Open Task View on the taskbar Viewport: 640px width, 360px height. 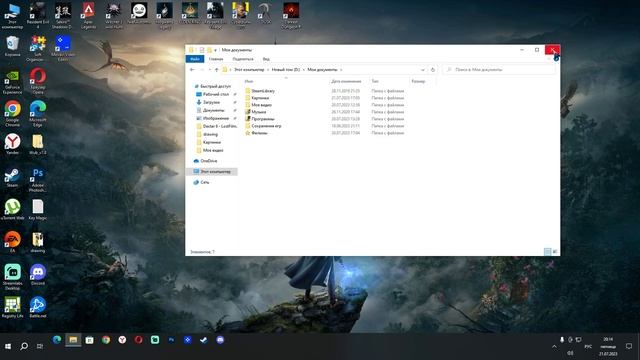pos(40,346)
